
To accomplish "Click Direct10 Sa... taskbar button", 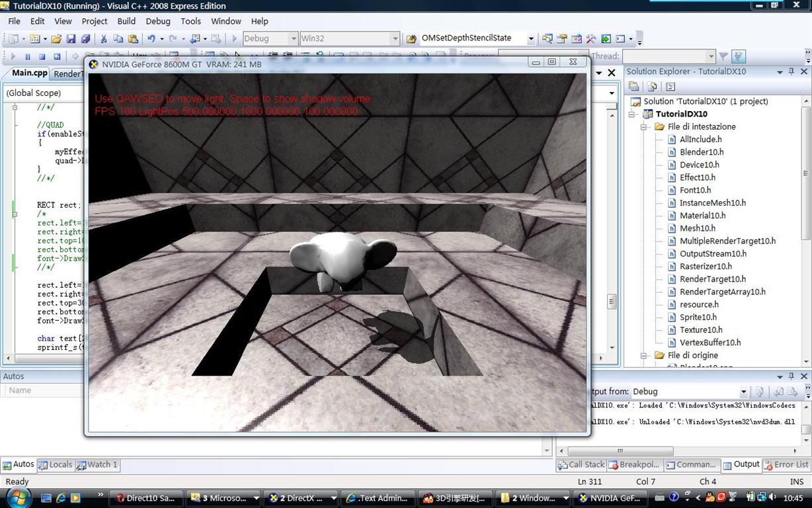I will (145, 498).
